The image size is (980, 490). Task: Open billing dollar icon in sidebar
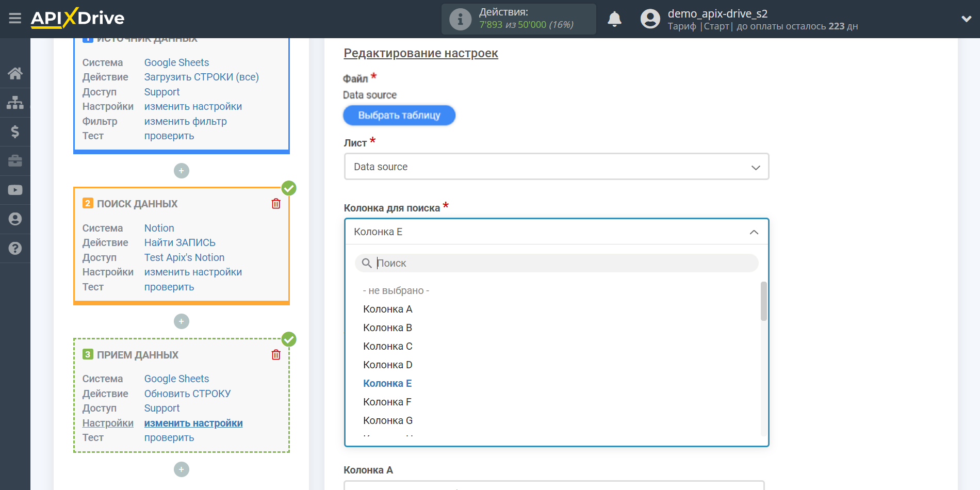pos(15,132)
